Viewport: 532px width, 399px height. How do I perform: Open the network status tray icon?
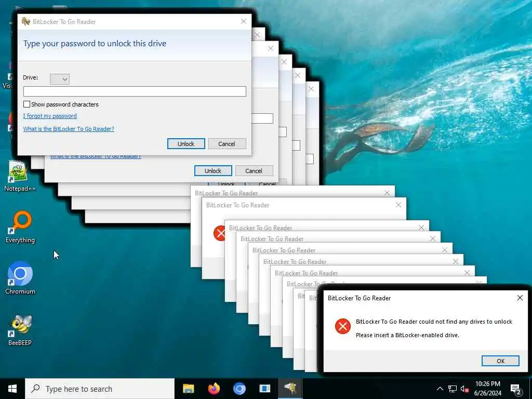point(453,389)
